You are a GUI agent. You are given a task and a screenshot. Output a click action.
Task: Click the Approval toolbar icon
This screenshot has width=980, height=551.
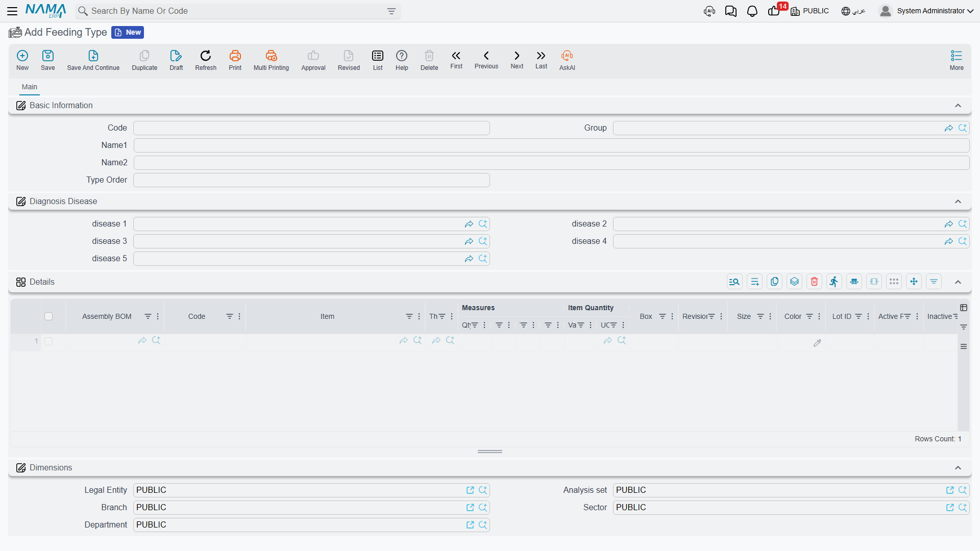coord(313,60)
